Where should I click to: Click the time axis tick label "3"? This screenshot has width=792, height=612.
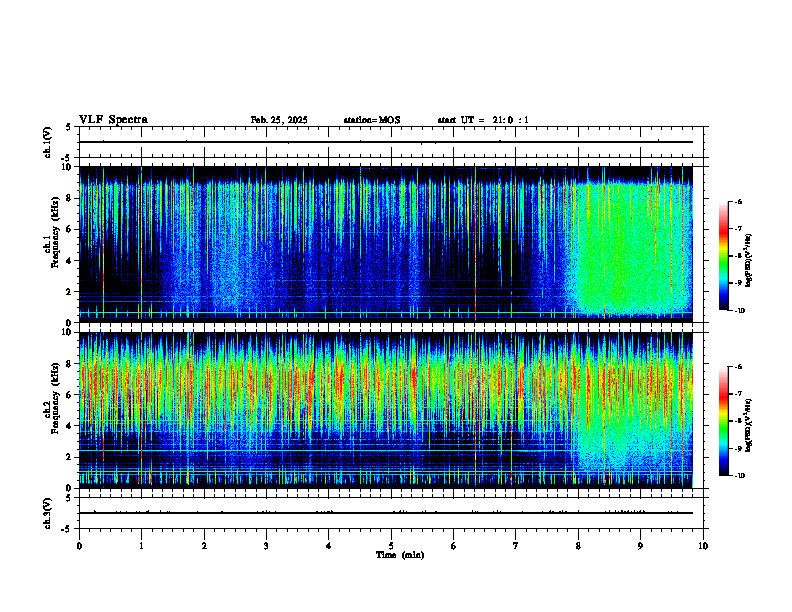coord(266,546)
